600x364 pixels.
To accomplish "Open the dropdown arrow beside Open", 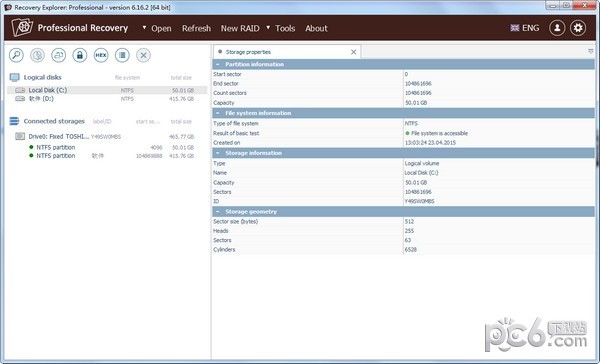I will pos(144,28).
